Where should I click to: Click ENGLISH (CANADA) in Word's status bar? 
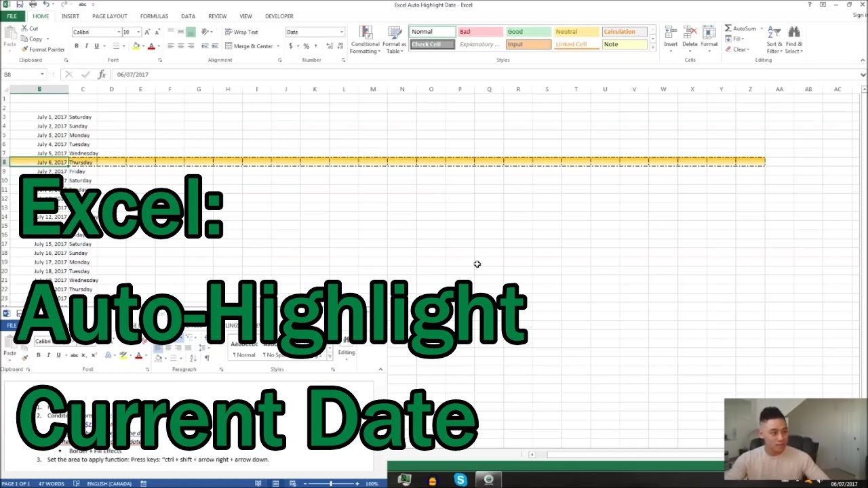point(108,483)
